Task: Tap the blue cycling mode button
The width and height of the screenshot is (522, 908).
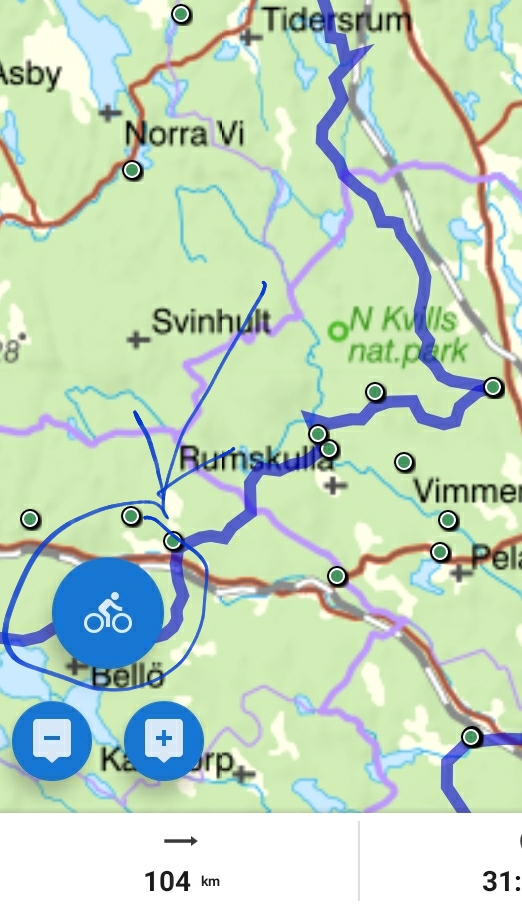Action: (x=107, y=614)
